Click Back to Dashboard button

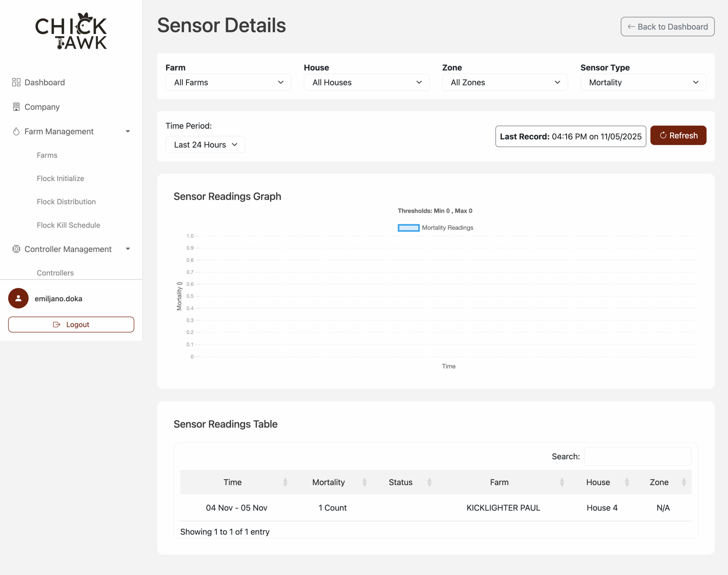(x=667, y=26)
